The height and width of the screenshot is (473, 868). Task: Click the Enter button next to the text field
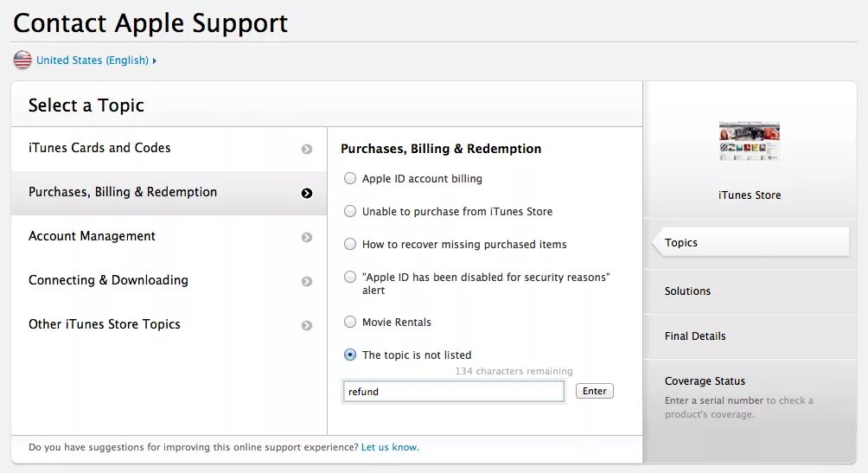[595, 391]
